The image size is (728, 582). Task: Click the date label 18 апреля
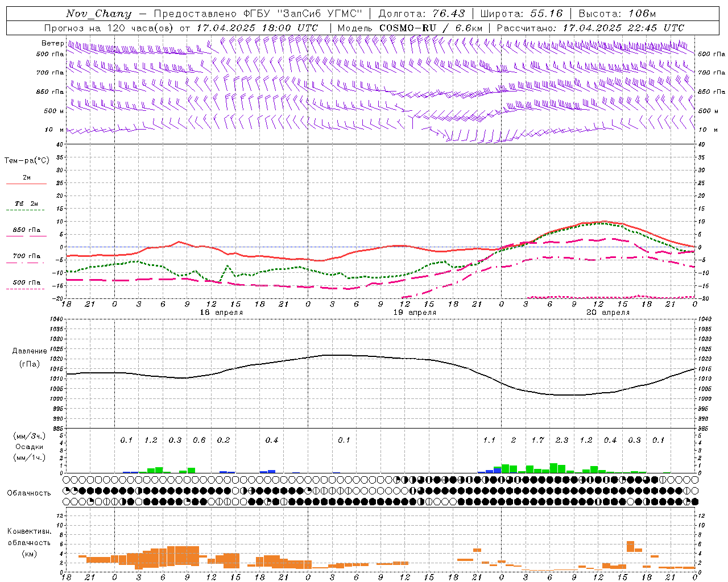(x=221, y=313)
